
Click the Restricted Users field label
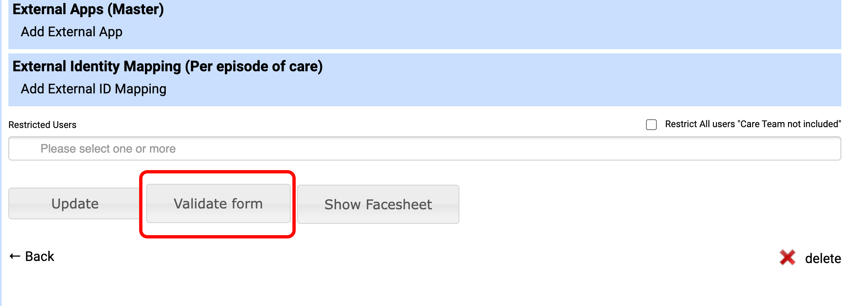coord(42,125)
